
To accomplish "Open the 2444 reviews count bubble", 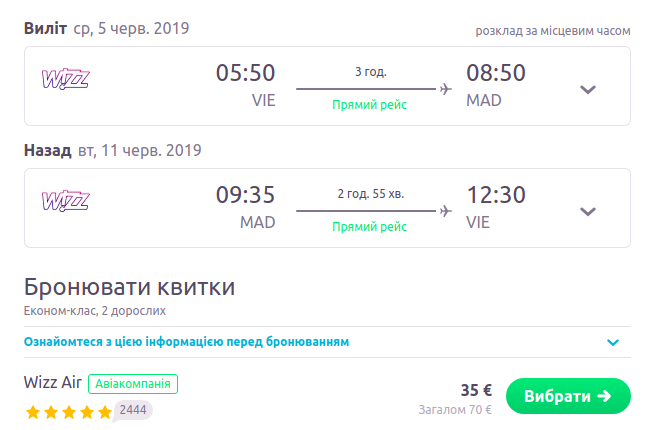I will [x=134, y=409].
